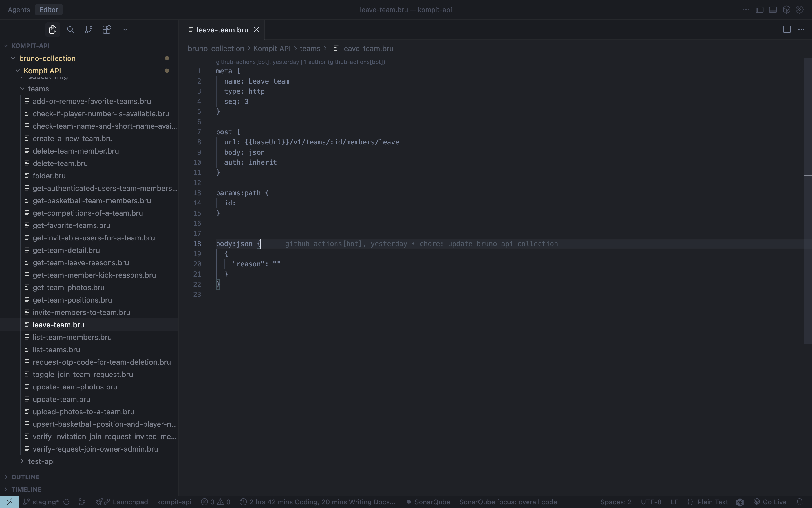The width and height of the screenshot is (812, 508).
Task: Open notifications bell
Action: pyautogui.click(x=800, y=502)
